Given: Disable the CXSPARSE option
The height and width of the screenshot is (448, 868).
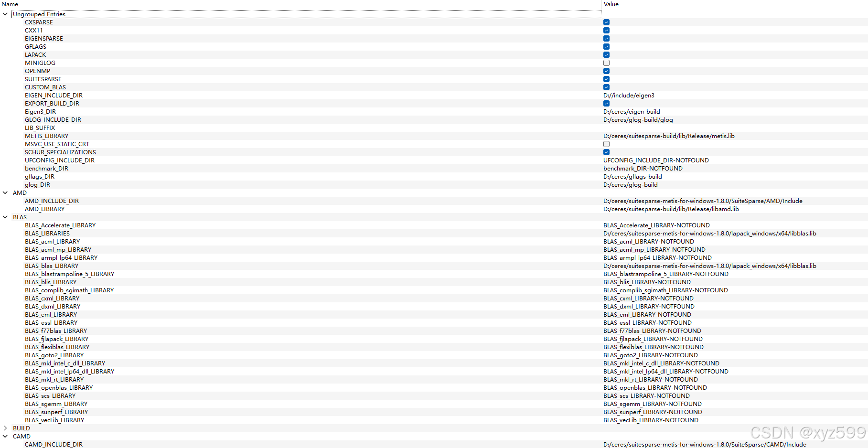Looking at the screenshot, I should pyautogui.click(x=606, y=22).
